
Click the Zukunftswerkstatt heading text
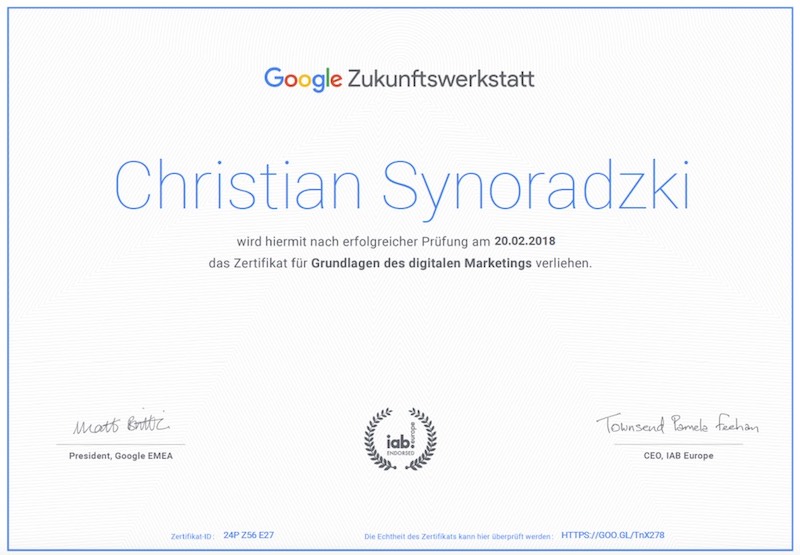(441, 78)
